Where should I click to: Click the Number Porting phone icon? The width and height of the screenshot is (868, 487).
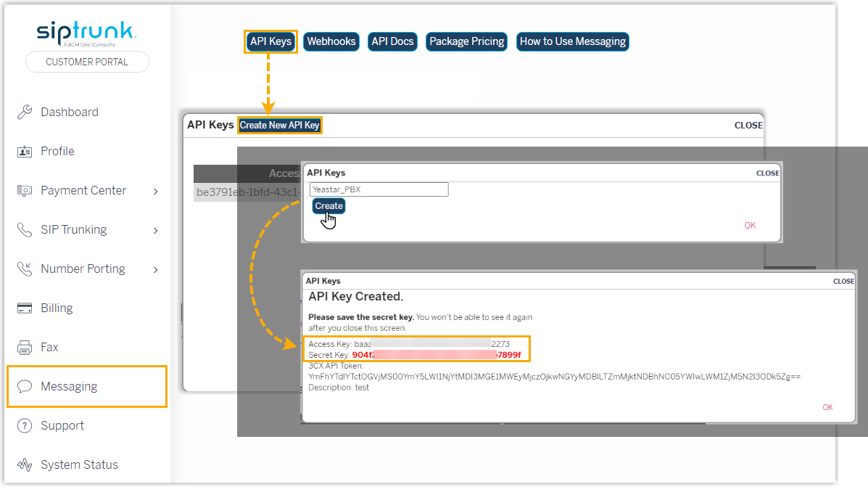[x=25, y=269]
